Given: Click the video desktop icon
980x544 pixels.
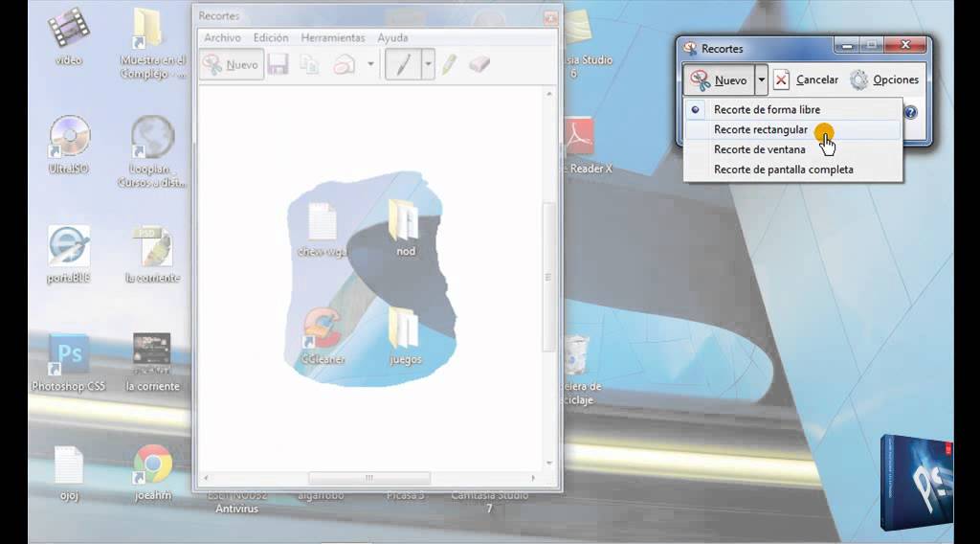Looking at the screenshot, I should [x=68, y=36].
